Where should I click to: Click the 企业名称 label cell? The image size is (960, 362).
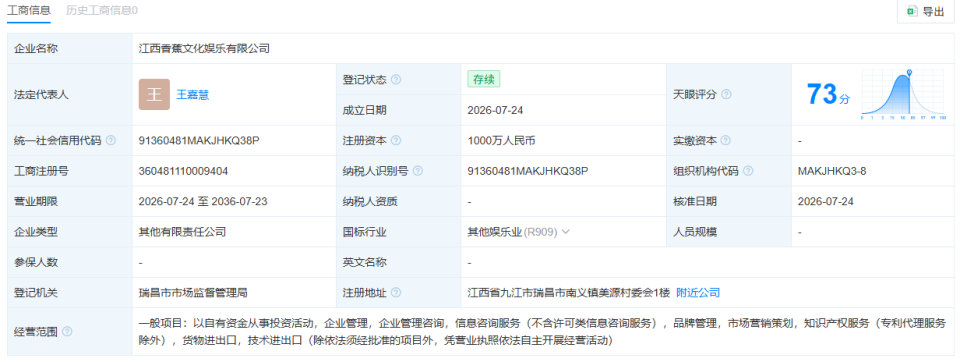(x=70, y=48)
